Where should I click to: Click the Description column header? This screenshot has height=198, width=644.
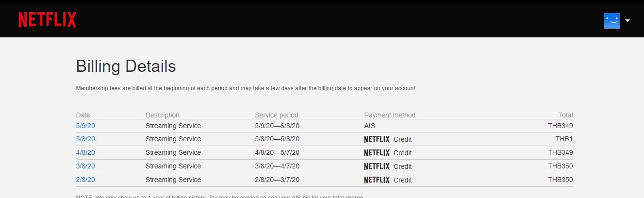(x=162, y=115)
